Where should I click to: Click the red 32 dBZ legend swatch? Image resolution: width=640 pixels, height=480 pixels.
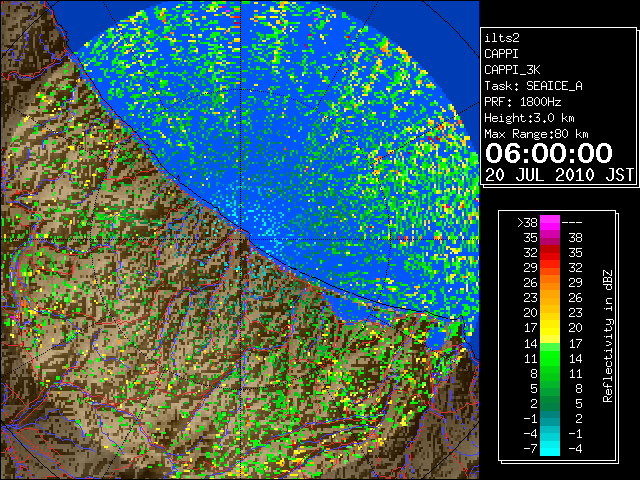pos(550,253)
